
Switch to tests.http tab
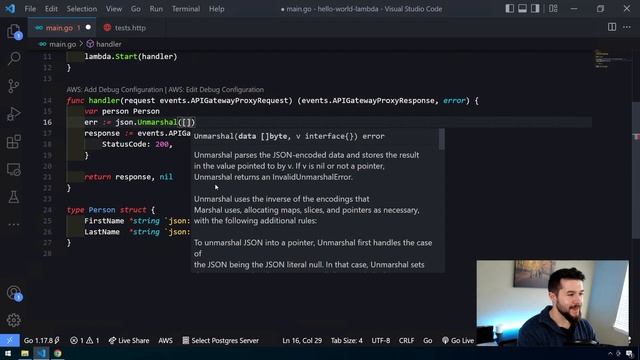point(130,28)
